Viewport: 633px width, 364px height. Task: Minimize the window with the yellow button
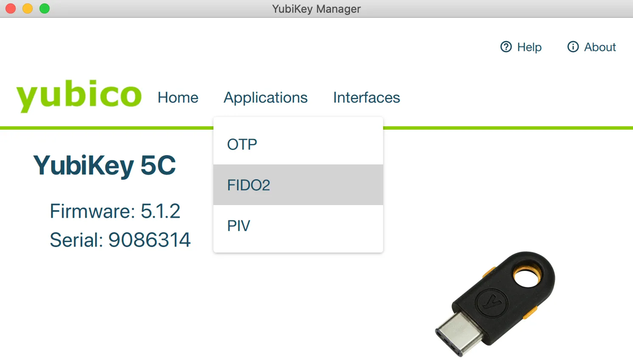click(x=28, y=8)
